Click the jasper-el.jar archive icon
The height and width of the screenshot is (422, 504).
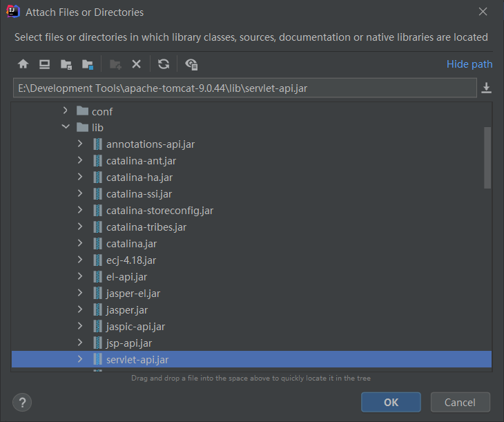[x=98, y=293]
